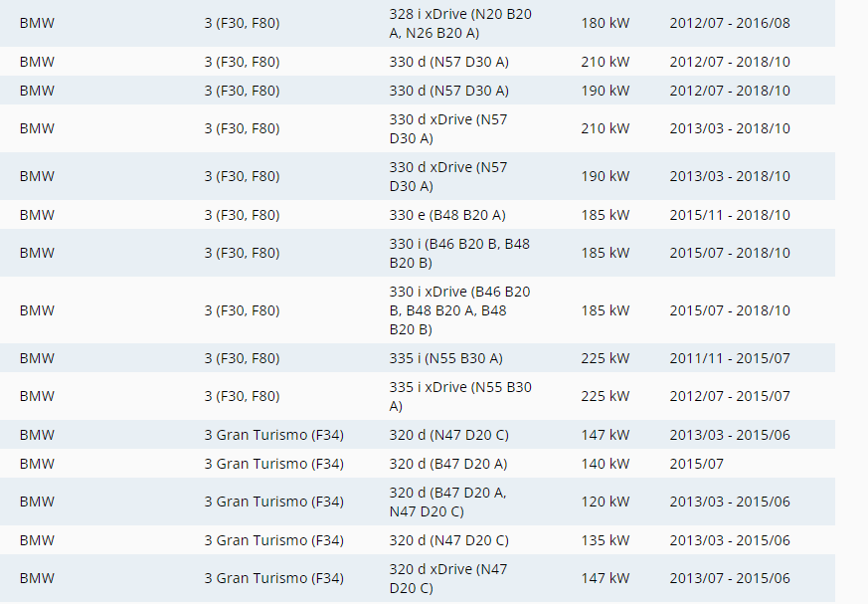The width and height of the screenshot is (868, 604).
Task: Select 3 (F30, F80) in 330 i xDrive row
Action: [x=242, y=310]
